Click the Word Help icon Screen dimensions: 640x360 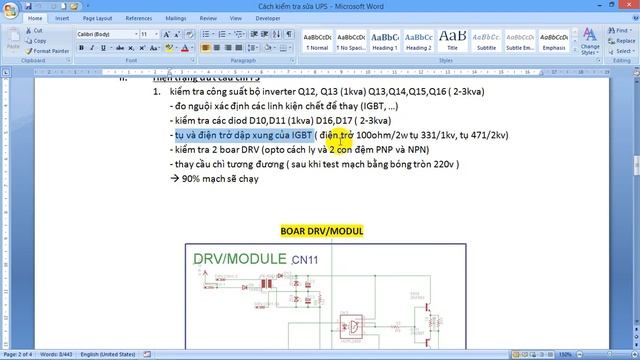635,18
